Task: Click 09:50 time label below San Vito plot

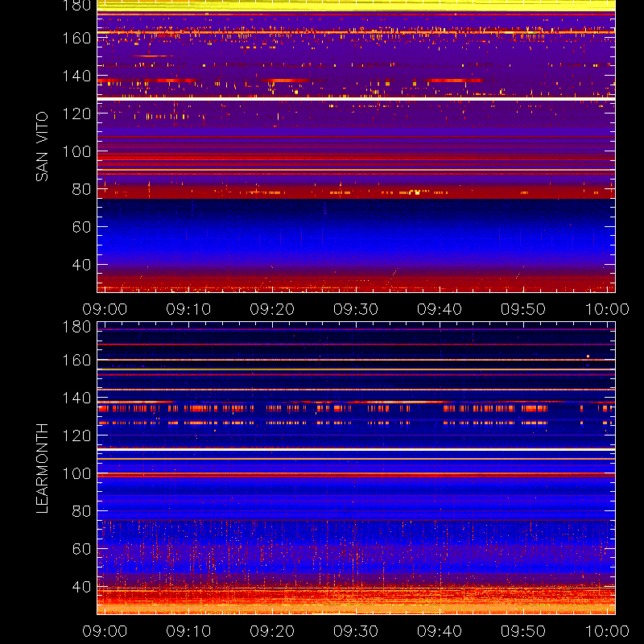Action: point(523,309)
